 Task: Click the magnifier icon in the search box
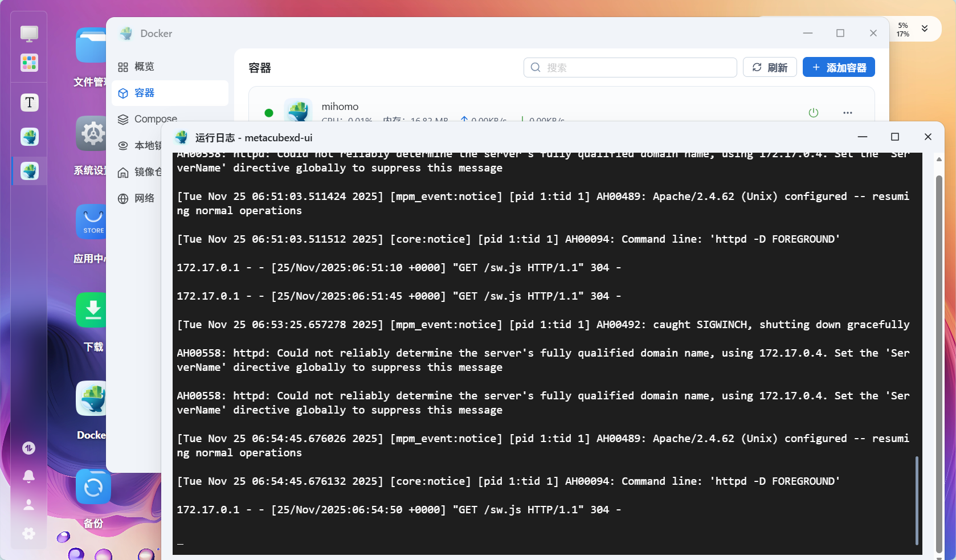(x=536, y=67)
